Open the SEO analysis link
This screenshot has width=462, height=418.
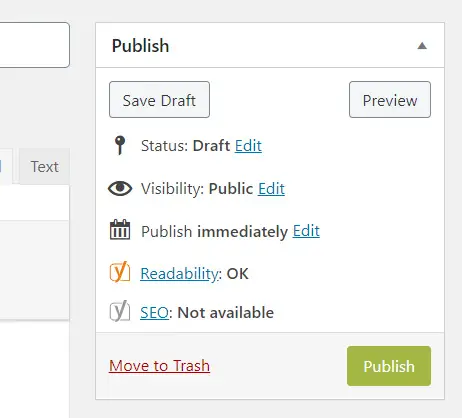click(x=154, y=313)
